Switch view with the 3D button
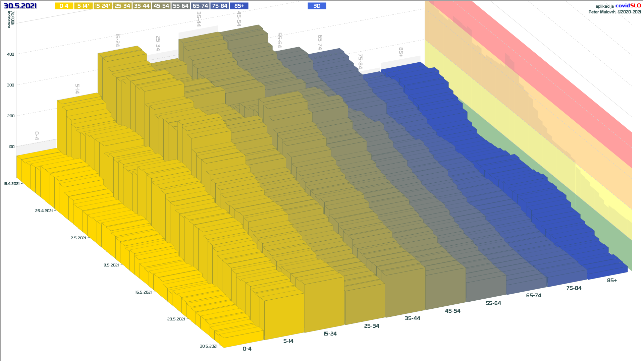 (x=317, y=6)
